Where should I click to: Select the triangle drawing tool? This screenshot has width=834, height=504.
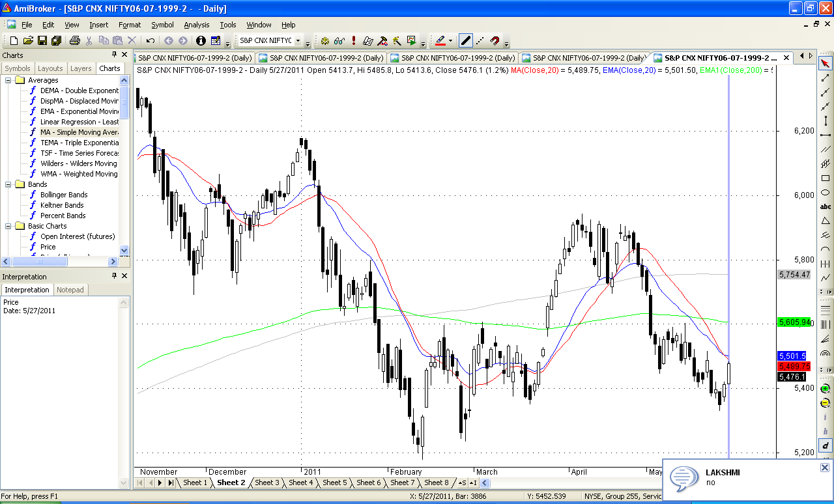(x=826, y=221)
